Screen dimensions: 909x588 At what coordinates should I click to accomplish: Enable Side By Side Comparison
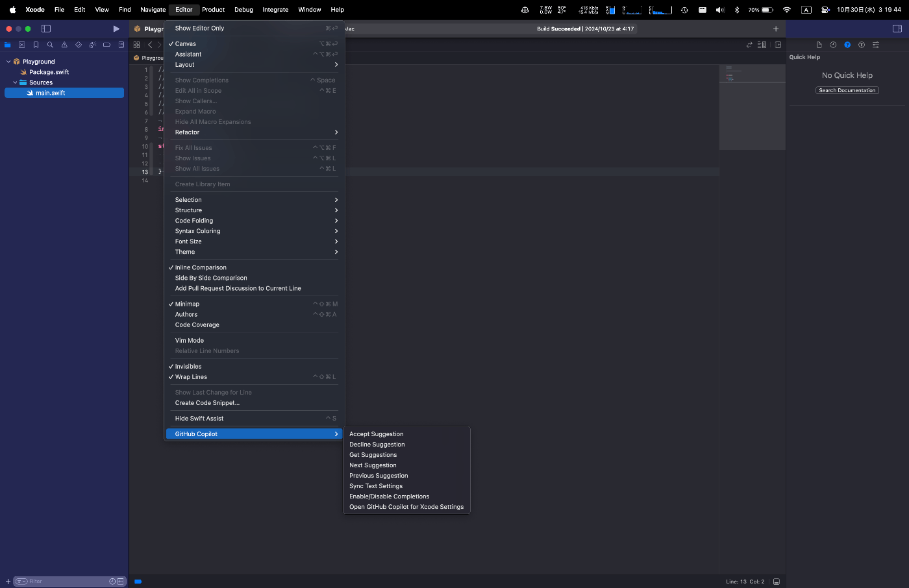254,278
